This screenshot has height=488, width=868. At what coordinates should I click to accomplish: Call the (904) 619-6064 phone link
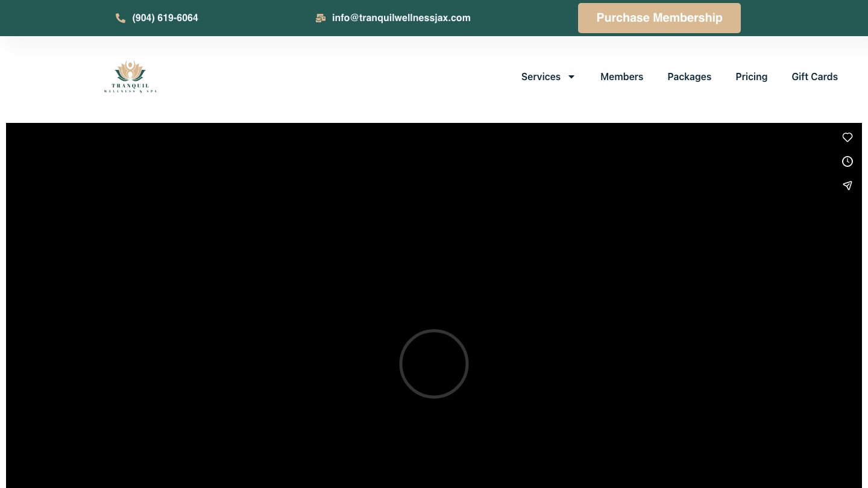click(165, 18)
